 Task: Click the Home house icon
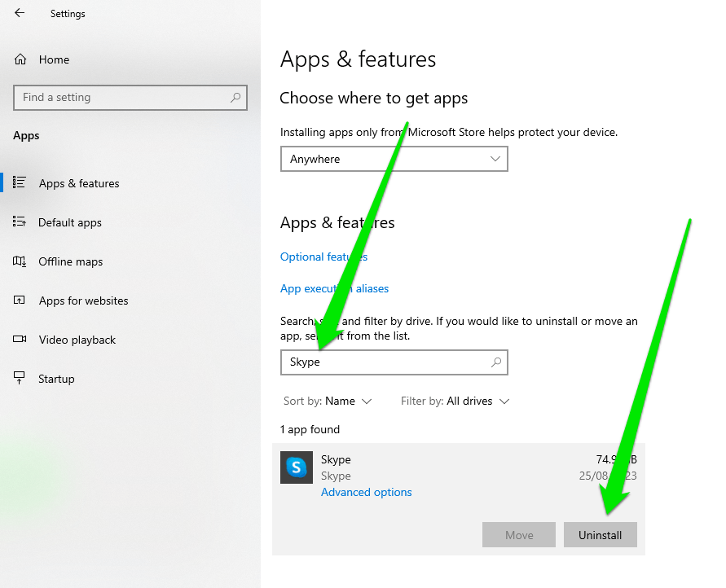20,59
